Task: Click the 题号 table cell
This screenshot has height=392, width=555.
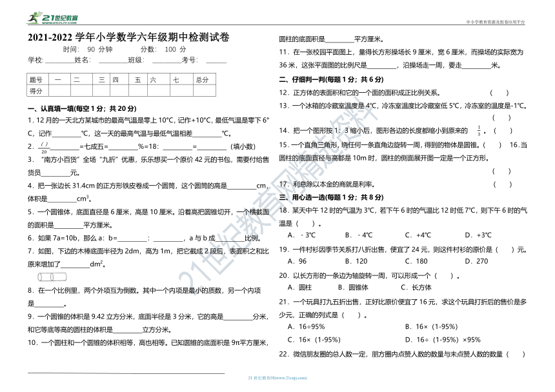Action: (x=37, y=79)
